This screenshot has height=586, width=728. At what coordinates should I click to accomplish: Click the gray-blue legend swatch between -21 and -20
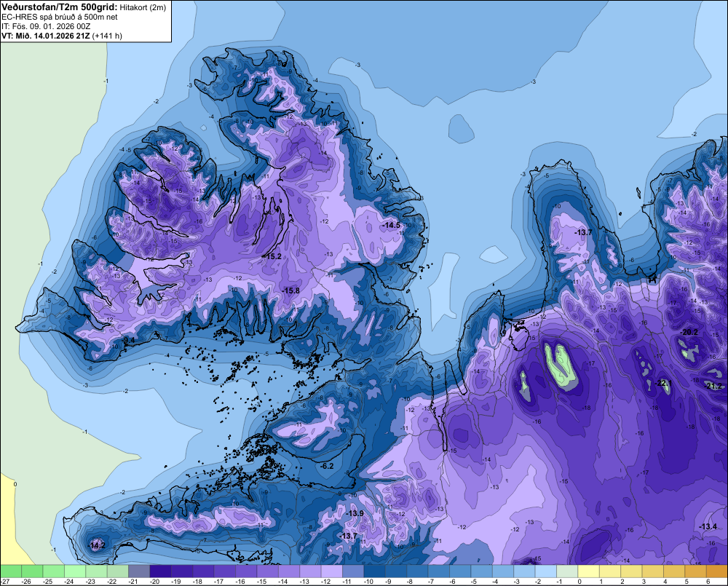coord(139,571)
